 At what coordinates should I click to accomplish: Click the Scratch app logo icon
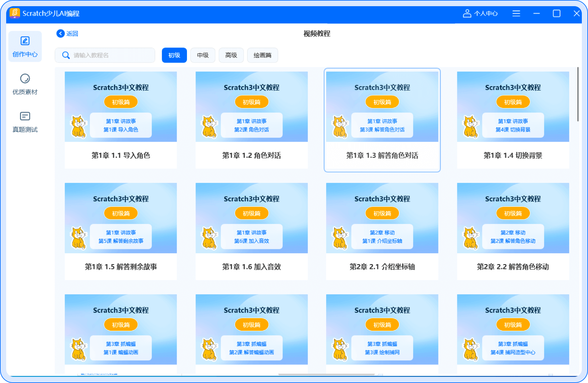[x=14, y=13]
